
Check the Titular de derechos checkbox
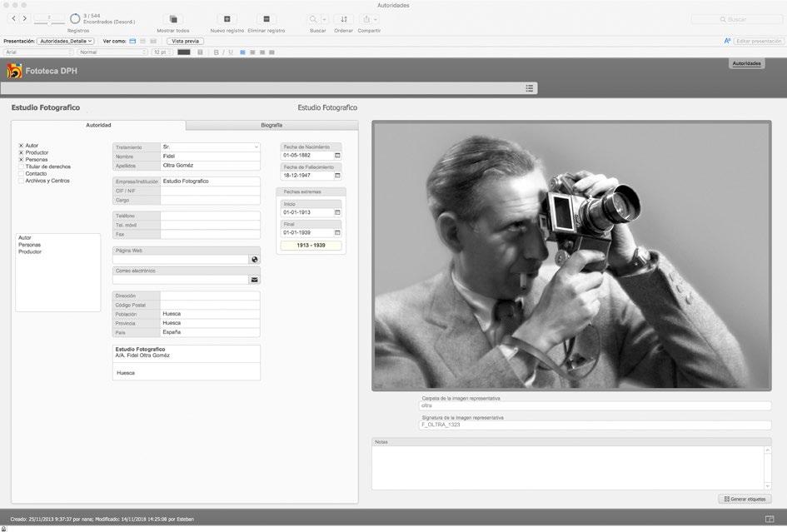coord(21,167)
